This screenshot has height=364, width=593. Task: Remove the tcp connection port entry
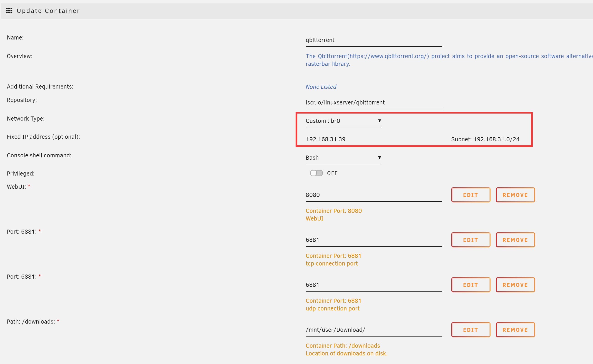coord(515,240)
